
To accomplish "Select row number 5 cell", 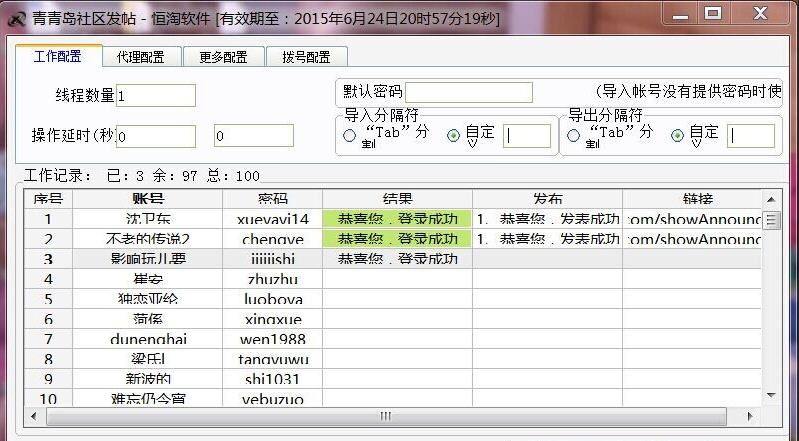I will (x=48, y=299).
